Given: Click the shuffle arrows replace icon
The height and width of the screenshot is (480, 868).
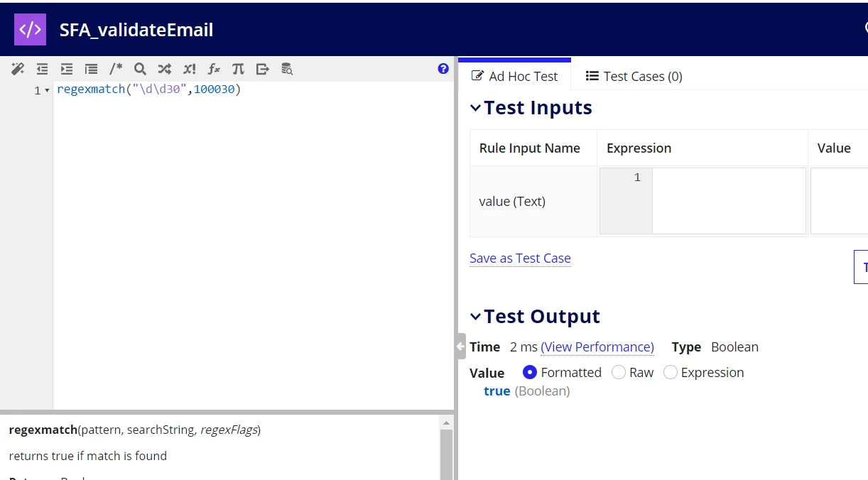Looking at the screenshot, I should click(x=164, y=69).
